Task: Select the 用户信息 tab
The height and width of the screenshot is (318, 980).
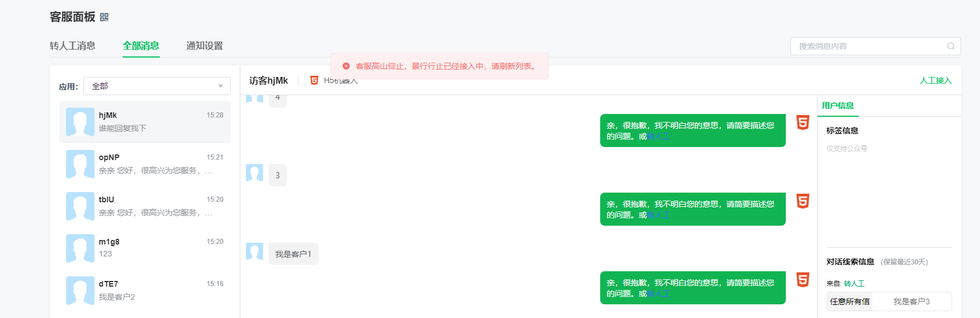Action: (838, 105)
